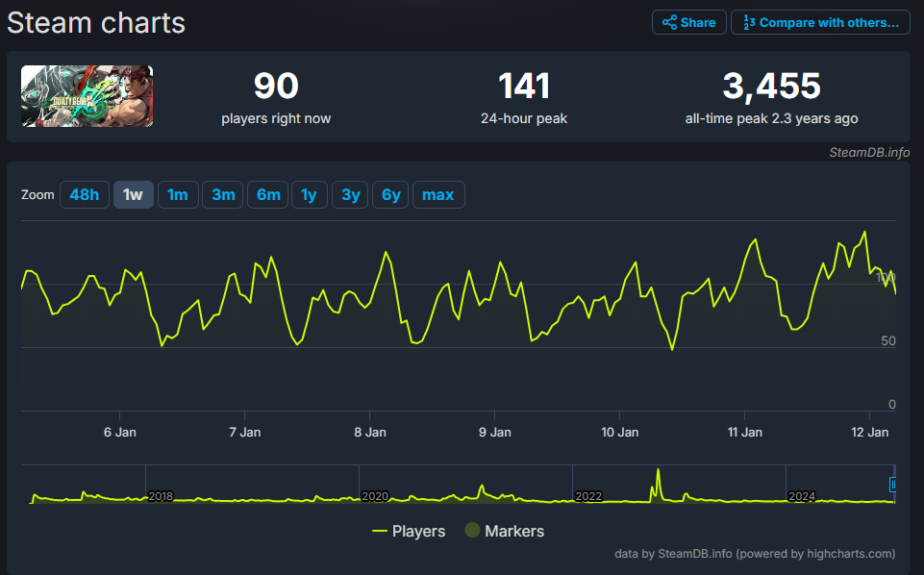Click the share icon
Image resolution: width=924 pixels, height=575 pixels.
tap(669, 22)
